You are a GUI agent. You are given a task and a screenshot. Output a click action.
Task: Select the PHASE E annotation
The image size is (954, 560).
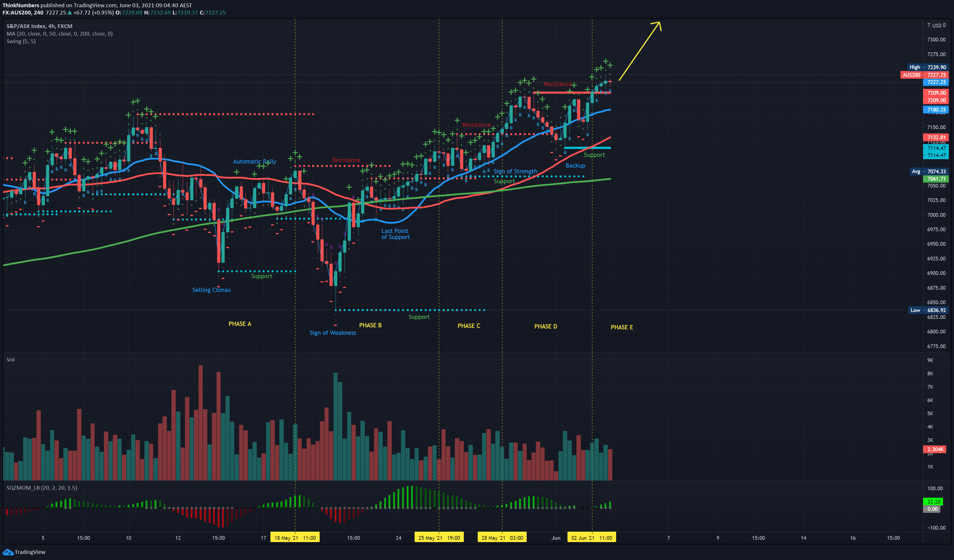click(622, 327)
